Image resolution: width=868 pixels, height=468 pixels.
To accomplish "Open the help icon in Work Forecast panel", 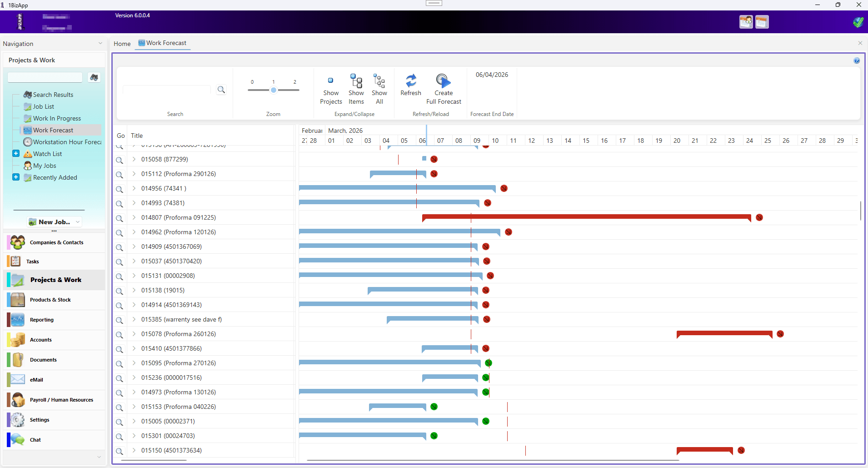I will [857, 60].
